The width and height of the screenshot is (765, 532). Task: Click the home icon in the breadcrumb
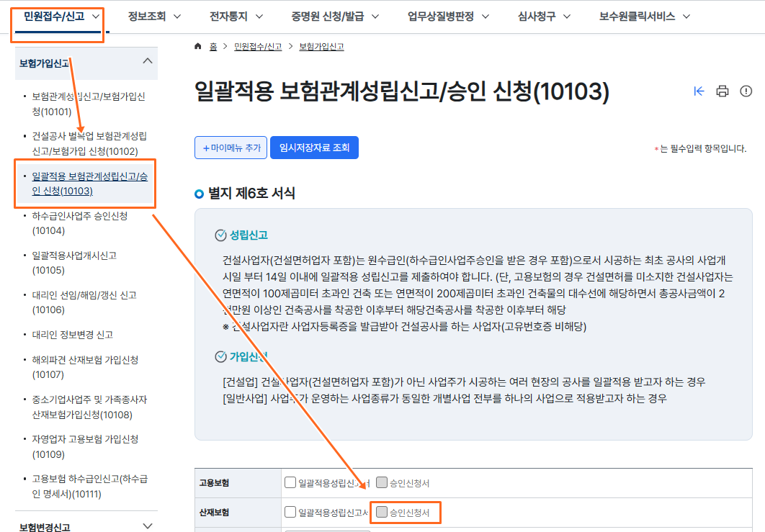click(x=197, y=45)
